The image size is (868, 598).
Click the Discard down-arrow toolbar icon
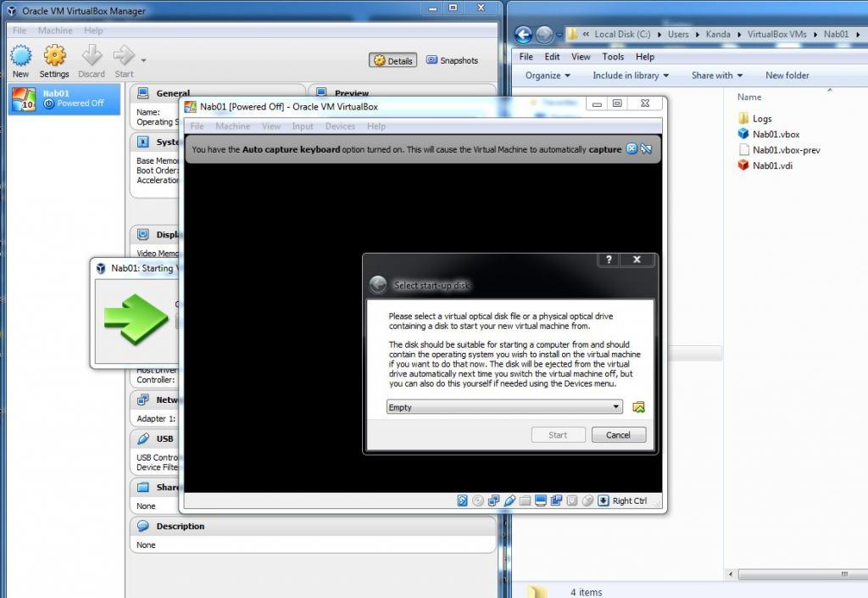(x=92, y=55)
